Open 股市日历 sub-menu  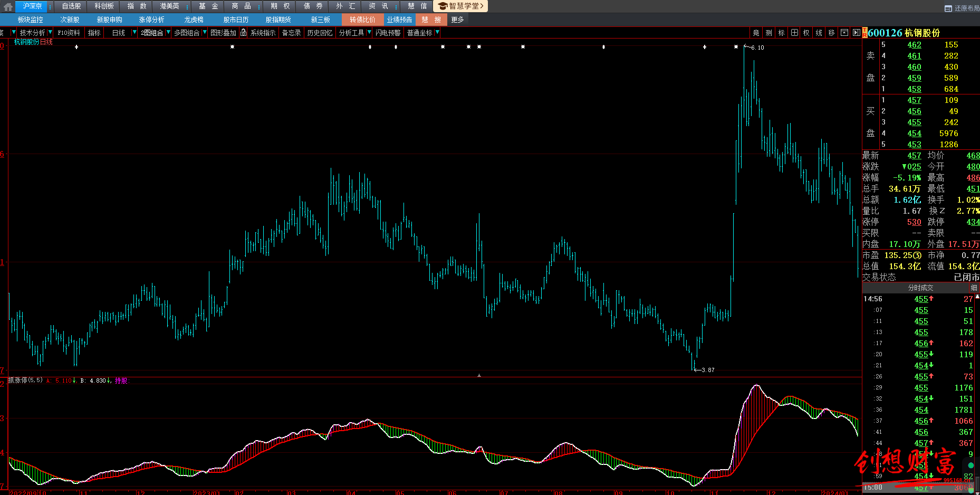tap(236, 20)
